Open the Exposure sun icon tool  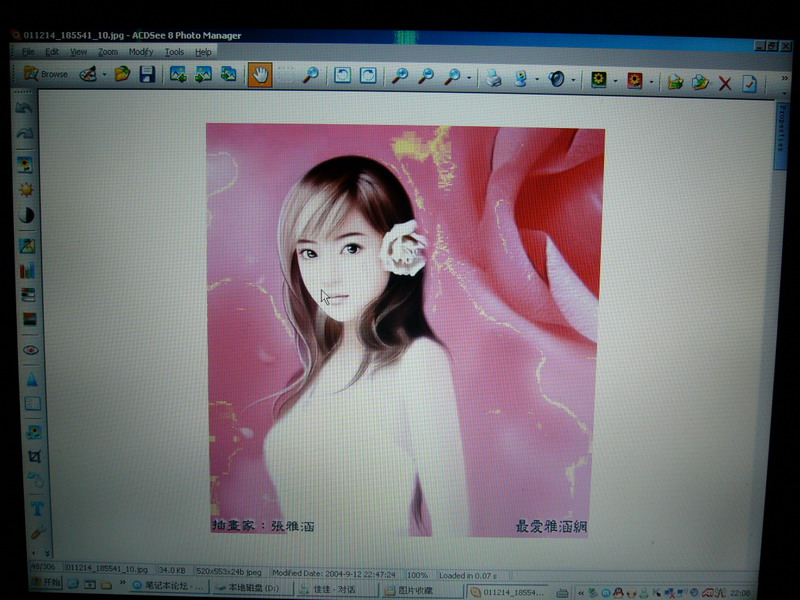(x=26, y=189)
